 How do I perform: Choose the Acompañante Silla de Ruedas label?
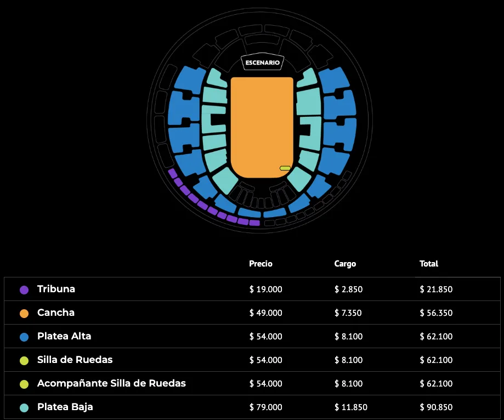[x=111, y=383]
